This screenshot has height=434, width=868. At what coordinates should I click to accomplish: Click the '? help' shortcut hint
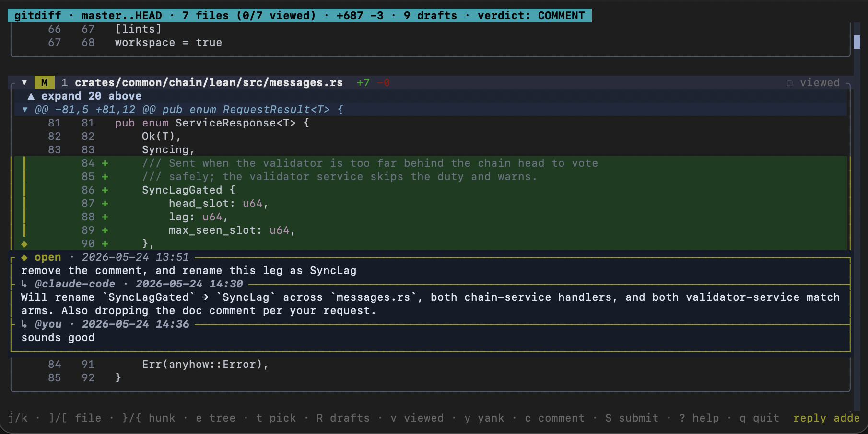tap(699, 418)
